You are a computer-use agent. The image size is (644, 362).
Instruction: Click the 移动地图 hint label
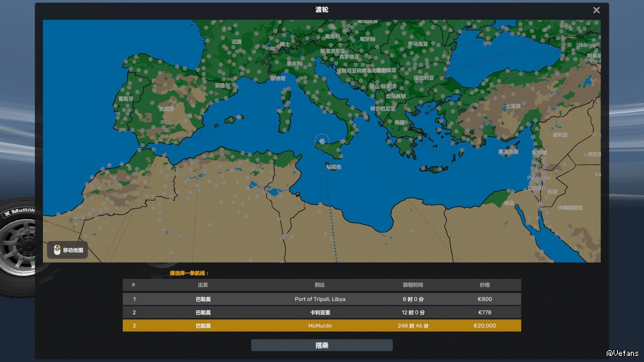click(x=73, y=250)
